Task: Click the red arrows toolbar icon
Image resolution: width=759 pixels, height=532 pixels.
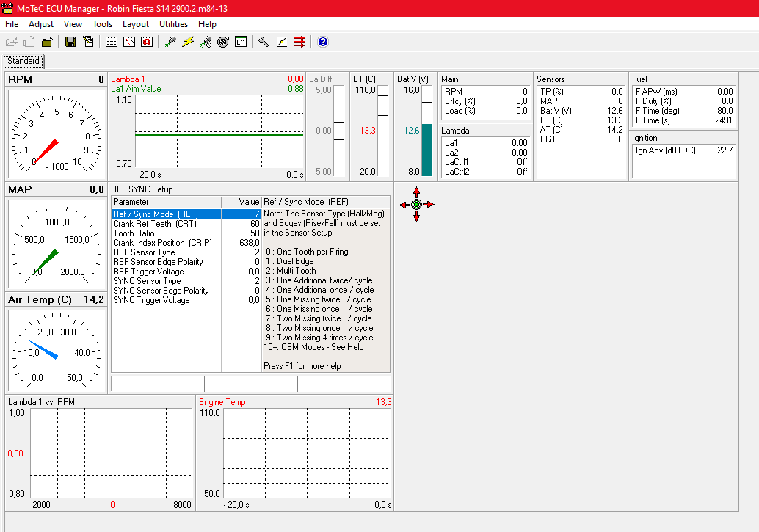Action: click(x=299, y=42)
